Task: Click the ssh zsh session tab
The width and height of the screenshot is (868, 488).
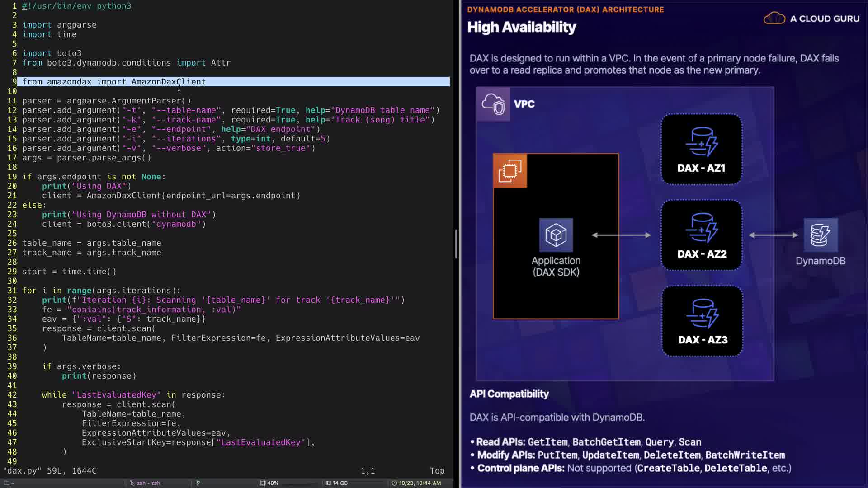Action: click(145, 483)
